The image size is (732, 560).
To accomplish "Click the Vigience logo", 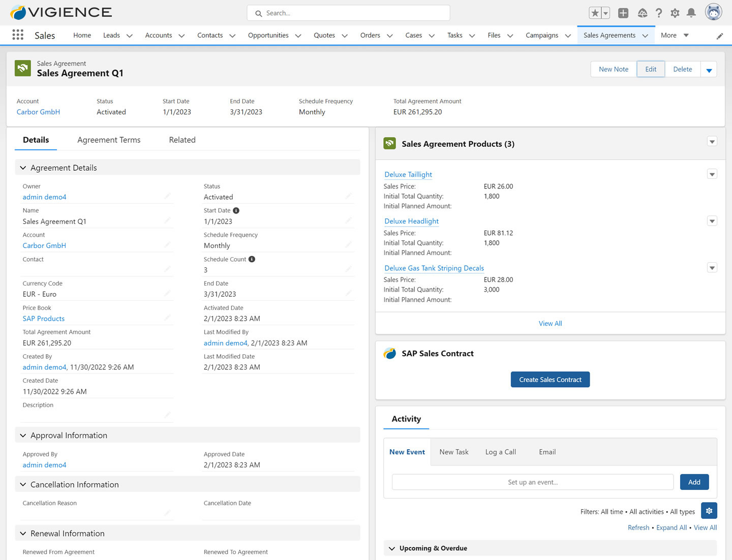I will click(61, 12).
